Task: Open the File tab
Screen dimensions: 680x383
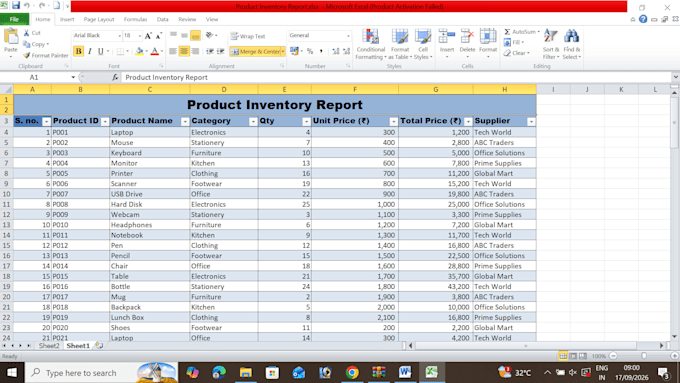Action: click(14, 19)
